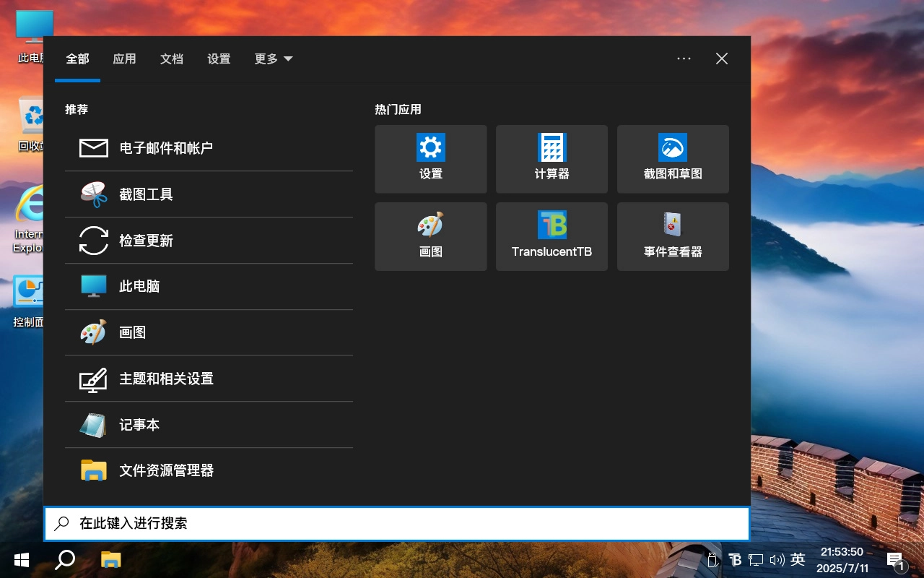Switch input method via 英 indicator

click(x=798, y=559)
